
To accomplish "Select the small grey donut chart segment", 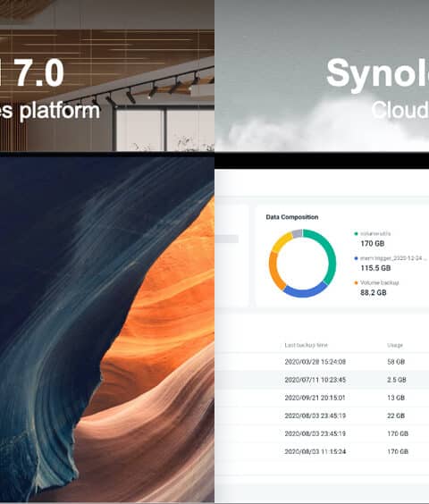I will [x=298, y=233].
